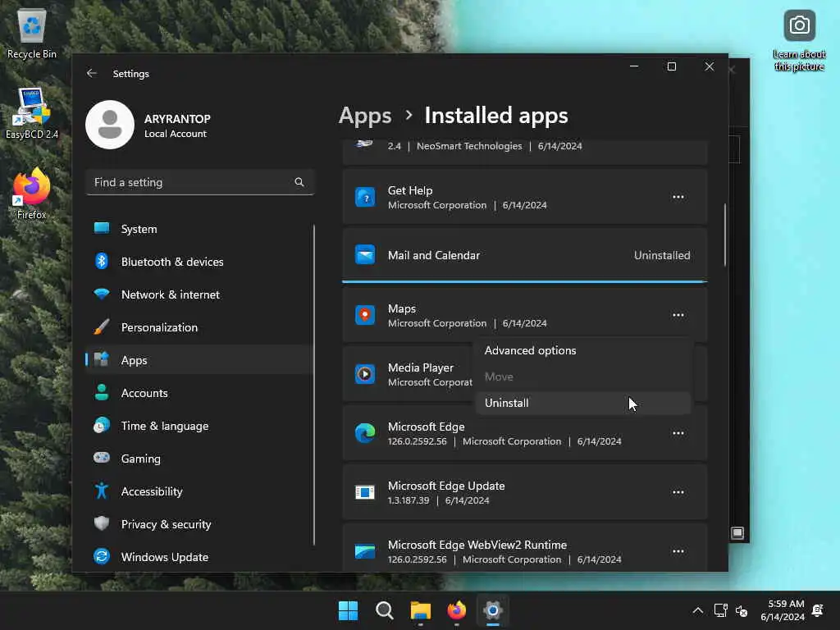This screenshot has height=630, width=840.
Task: Click the Microsoft Edge app icon in list
Action: [365, 433]
